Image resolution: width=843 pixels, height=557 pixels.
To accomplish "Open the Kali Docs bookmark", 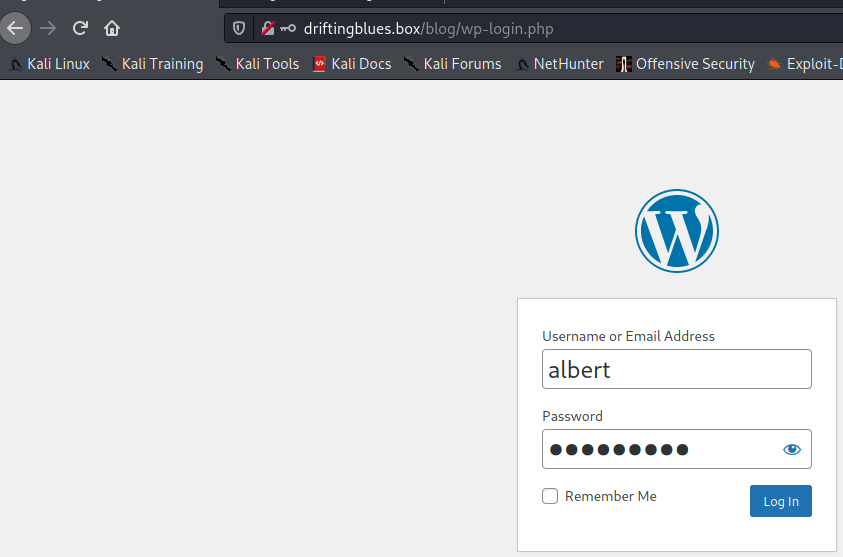I will (352, 64).
